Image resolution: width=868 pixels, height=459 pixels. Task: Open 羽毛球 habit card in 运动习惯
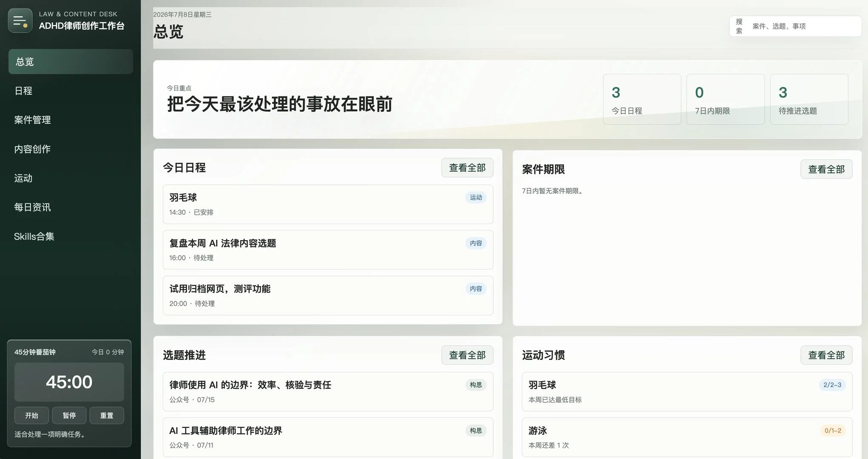click(687, 391)
